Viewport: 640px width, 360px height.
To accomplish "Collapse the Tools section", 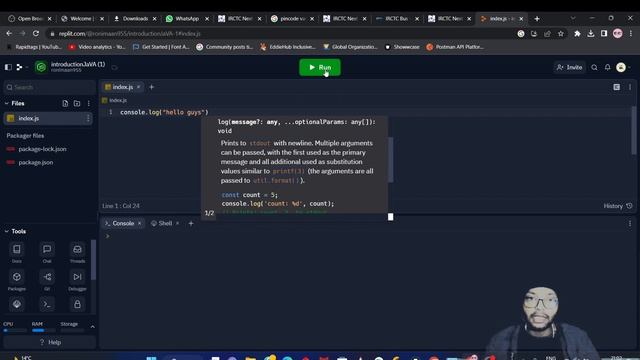I will (x=7, y=231).
